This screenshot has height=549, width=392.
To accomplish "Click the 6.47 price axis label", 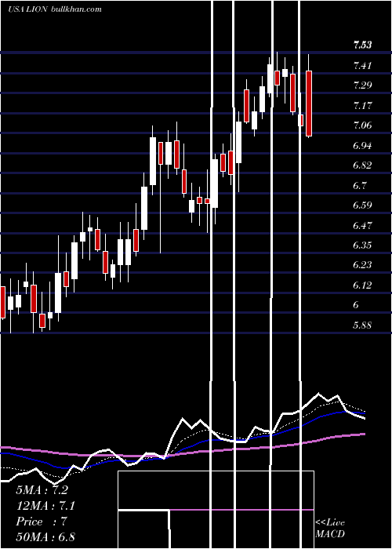I will click(362, 225).
